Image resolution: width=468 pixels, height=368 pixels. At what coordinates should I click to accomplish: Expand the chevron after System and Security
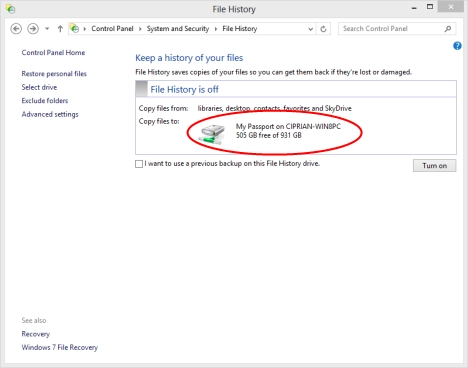click(216, 29)
